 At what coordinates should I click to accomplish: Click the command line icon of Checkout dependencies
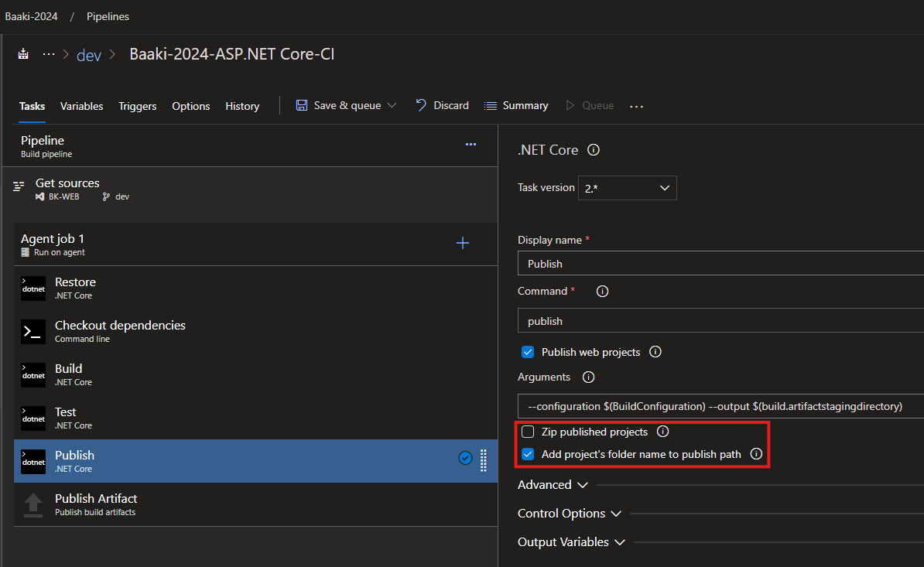(x=33, y=332)
